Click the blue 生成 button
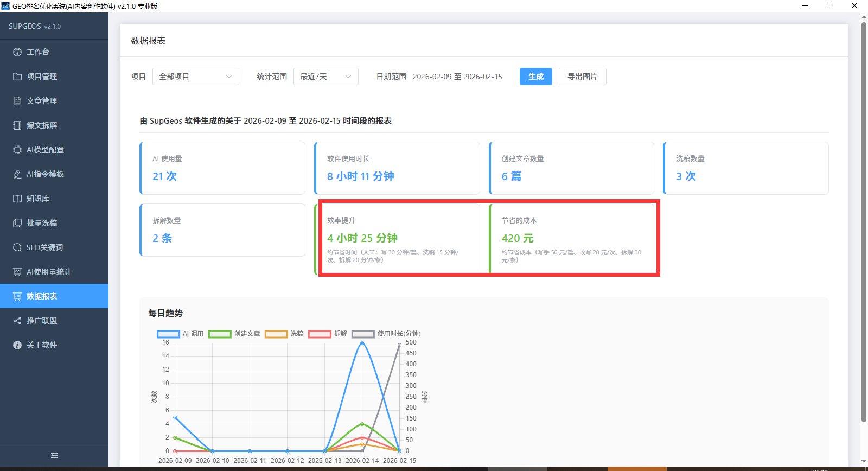This screenshot has width=868, height=471. [535, 77]
